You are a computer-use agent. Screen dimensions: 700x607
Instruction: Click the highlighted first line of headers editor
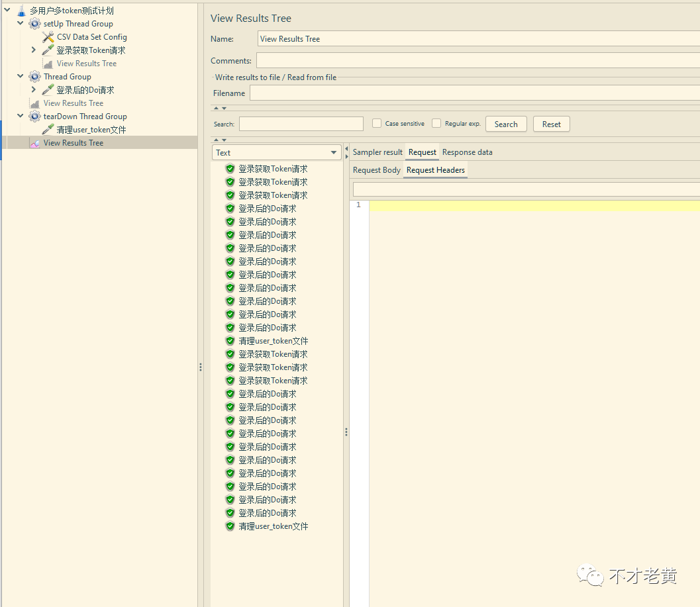pyautogui.click(x=534, y=205)
